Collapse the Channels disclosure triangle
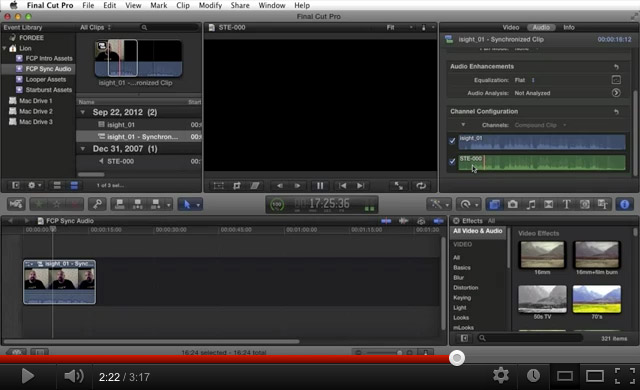The width and height of the screenshot is (640, 390). tap(463, 125)
